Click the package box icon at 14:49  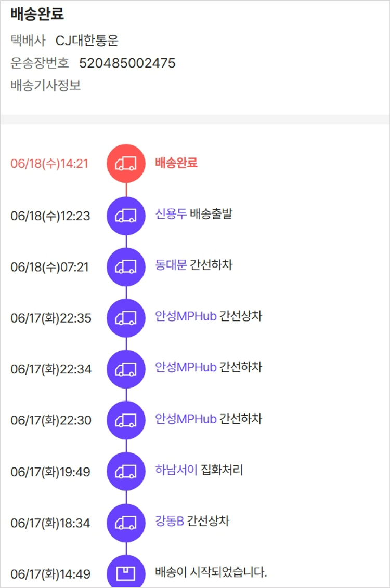pyautogui.click(x=126, y=573)
